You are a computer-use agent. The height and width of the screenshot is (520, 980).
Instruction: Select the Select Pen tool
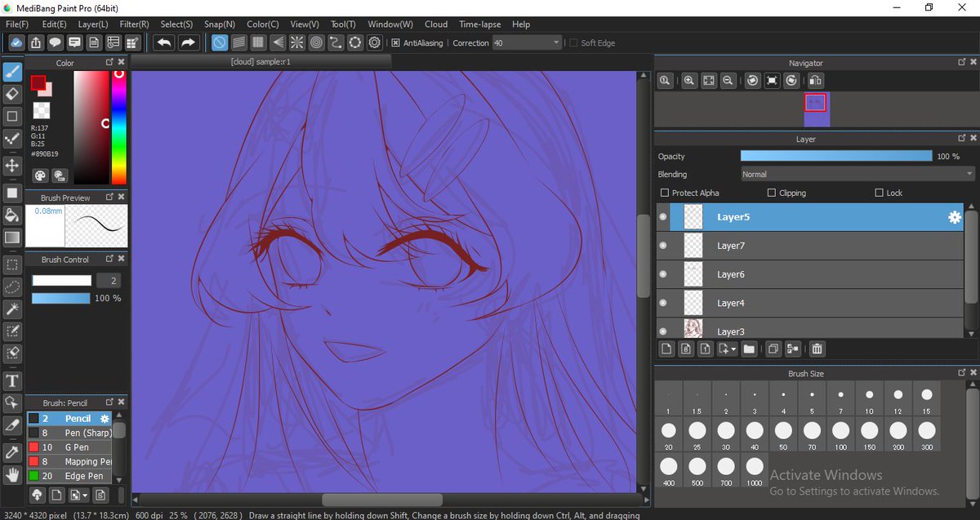coord(12,331)
